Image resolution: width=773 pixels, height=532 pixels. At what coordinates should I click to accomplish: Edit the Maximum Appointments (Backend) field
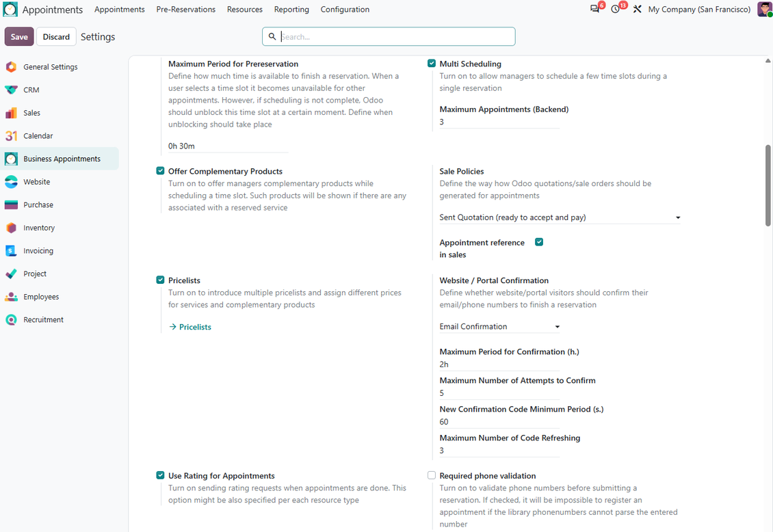tap(500, 122)
